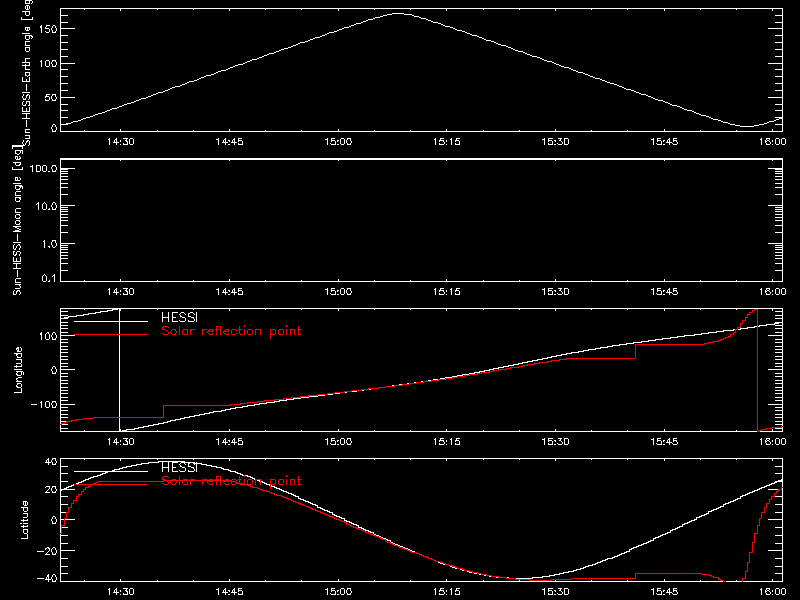The width and height of the screenshot is (800, 600).
Task: Click the Sun-HESSI-Moon angle axis title
Action: pos(17,220)
